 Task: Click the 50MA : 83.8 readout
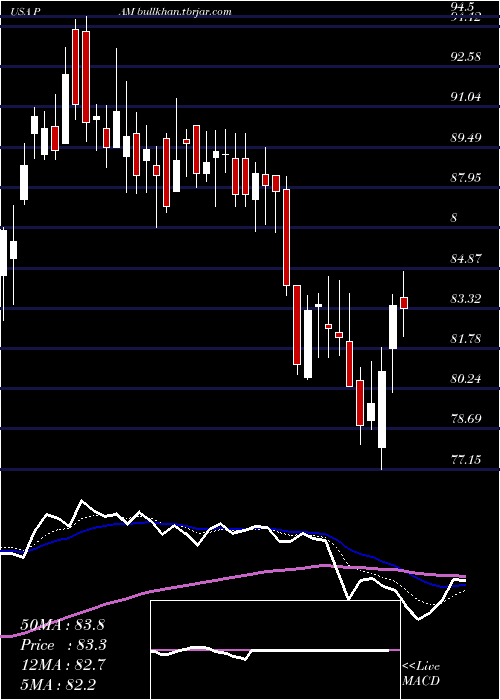pyautogui.click(x=62, y=624)
